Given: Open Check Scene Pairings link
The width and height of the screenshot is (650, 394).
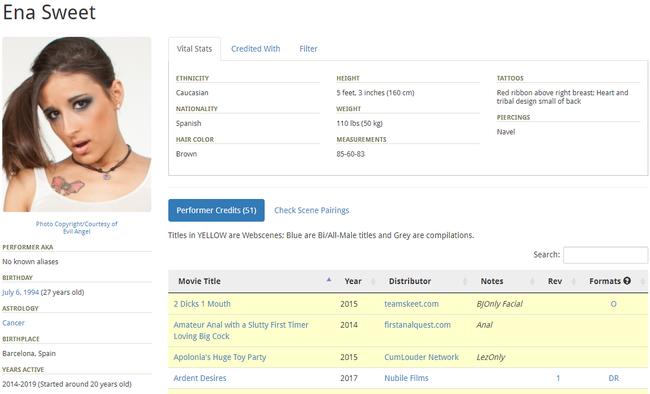Looking at the screenshot, I should [311, 210].
